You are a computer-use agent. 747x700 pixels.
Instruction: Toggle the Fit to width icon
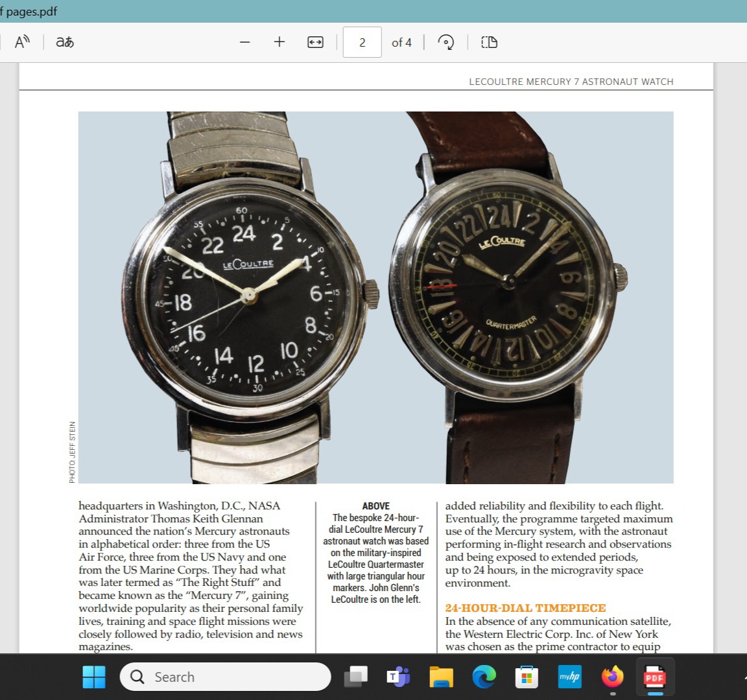pyautogui.click(x=315, y=42)
